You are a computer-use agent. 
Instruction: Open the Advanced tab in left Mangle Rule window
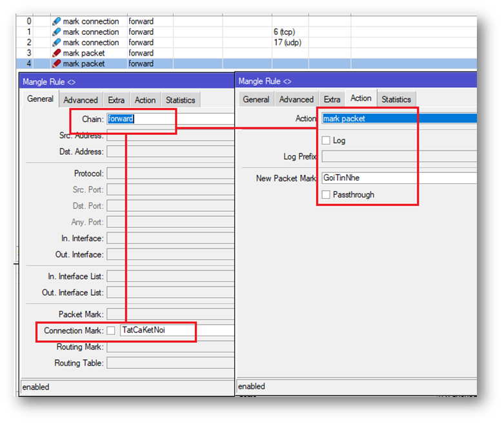[81, 100]
